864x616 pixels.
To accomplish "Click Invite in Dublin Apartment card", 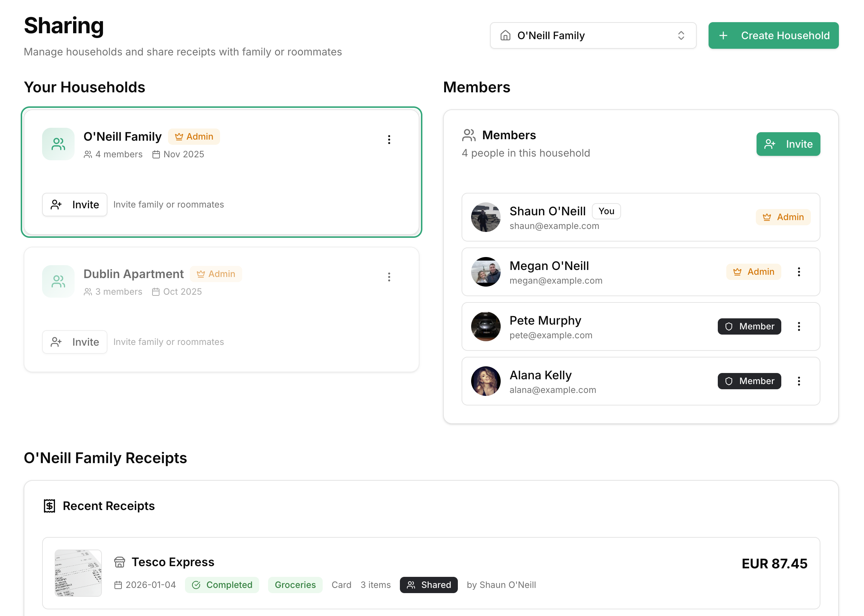I will click(x=75, y=342).
